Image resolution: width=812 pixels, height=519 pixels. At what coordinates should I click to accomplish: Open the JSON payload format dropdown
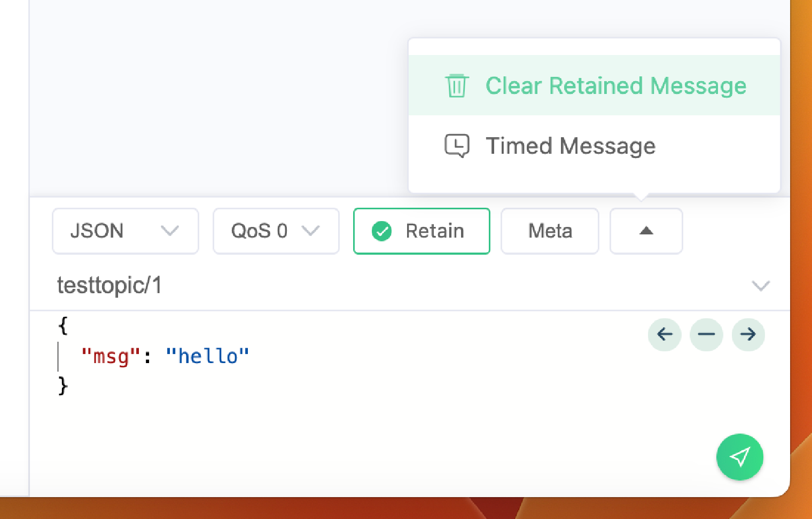(126, 231)
